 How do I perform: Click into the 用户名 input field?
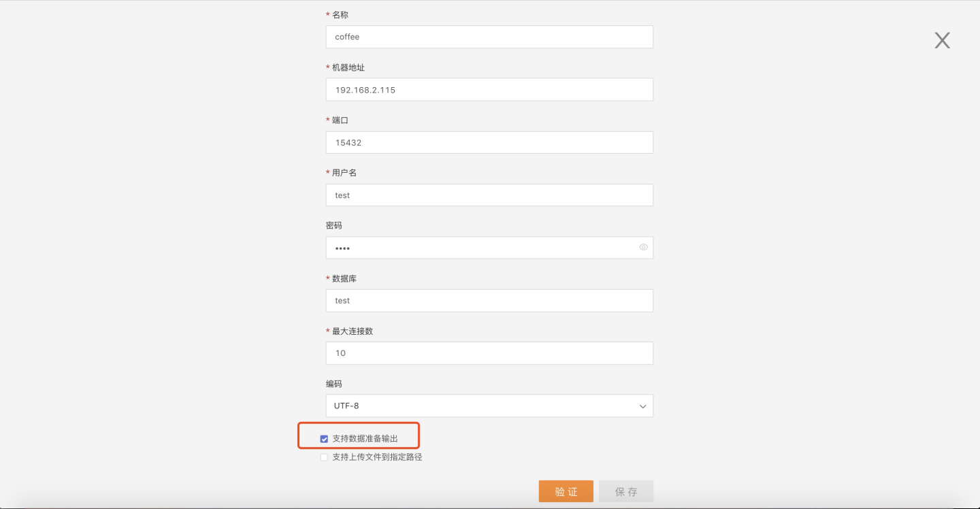[489, 195]
